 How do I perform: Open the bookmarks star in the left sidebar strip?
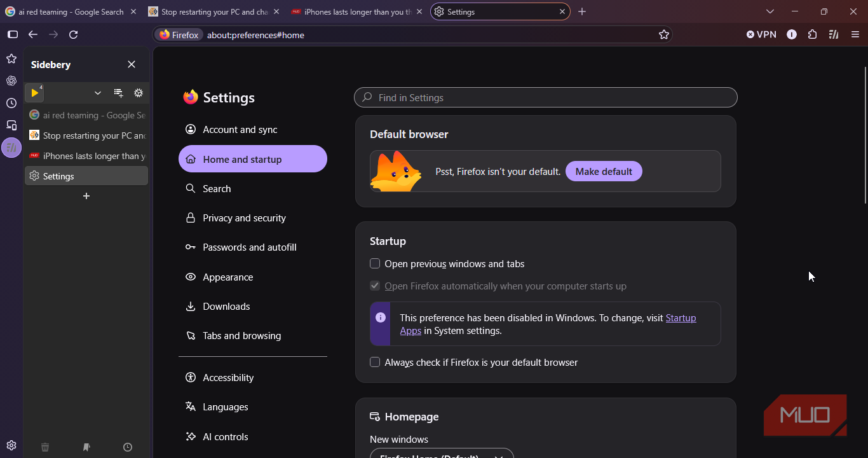[11, 59]
